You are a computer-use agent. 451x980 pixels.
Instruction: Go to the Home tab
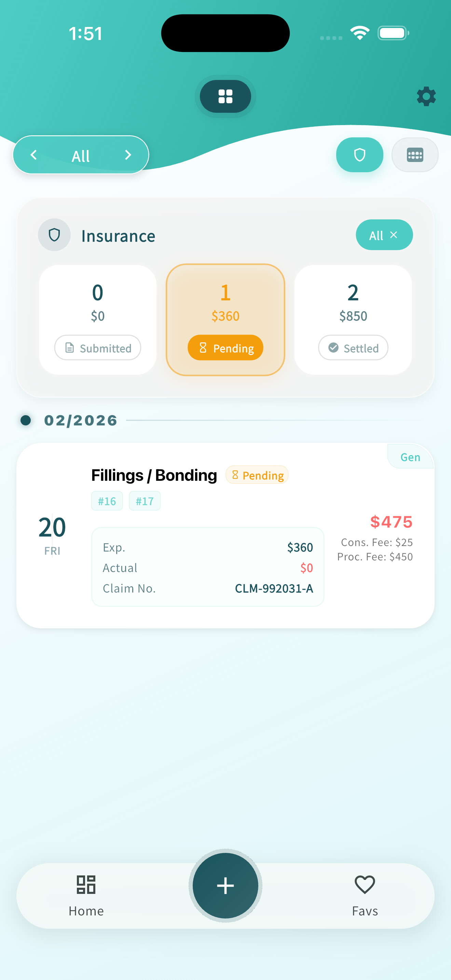(x=86, y=895)
